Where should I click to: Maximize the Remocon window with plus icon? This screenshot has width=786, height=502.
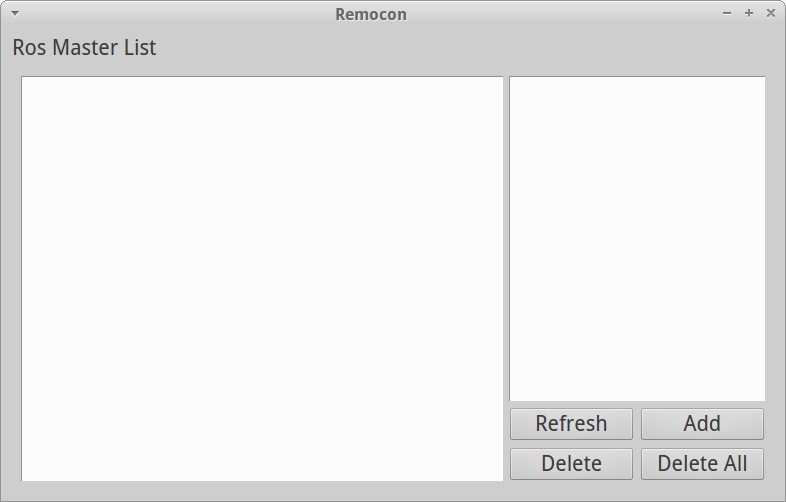749,13
